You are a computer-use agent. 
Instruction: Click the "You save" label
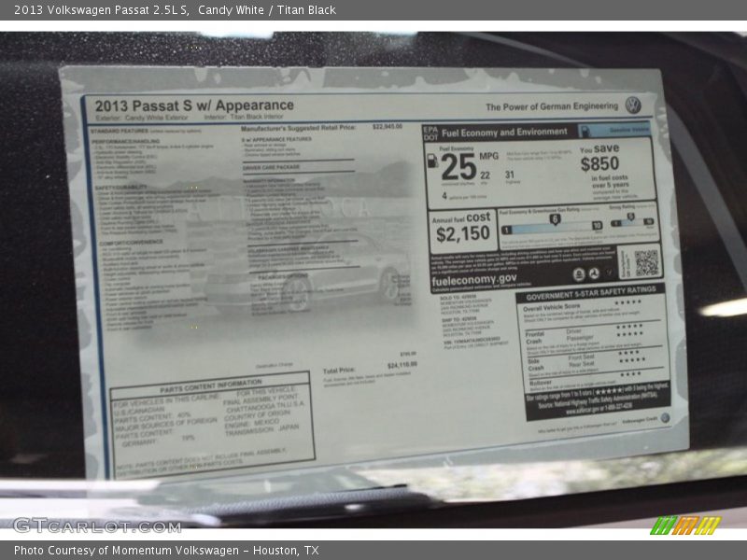coord(599,148)
